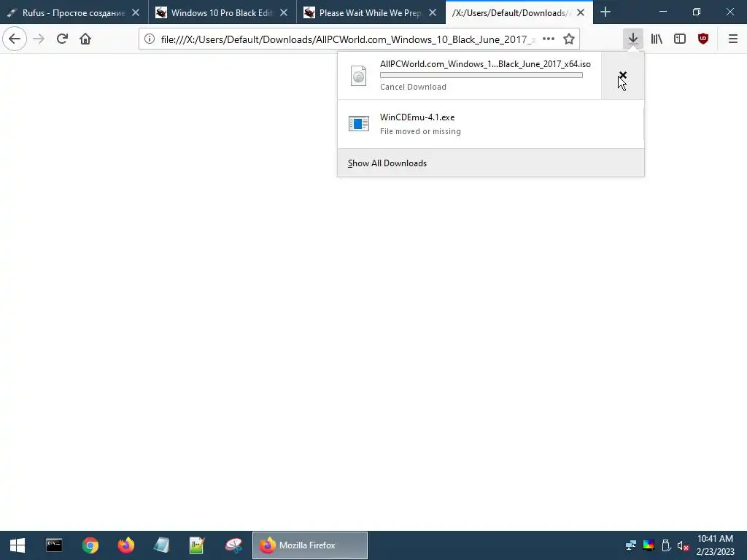Launch Google Chrome from taskbar
Screen dimensions: 747x560
pos(90,545)
